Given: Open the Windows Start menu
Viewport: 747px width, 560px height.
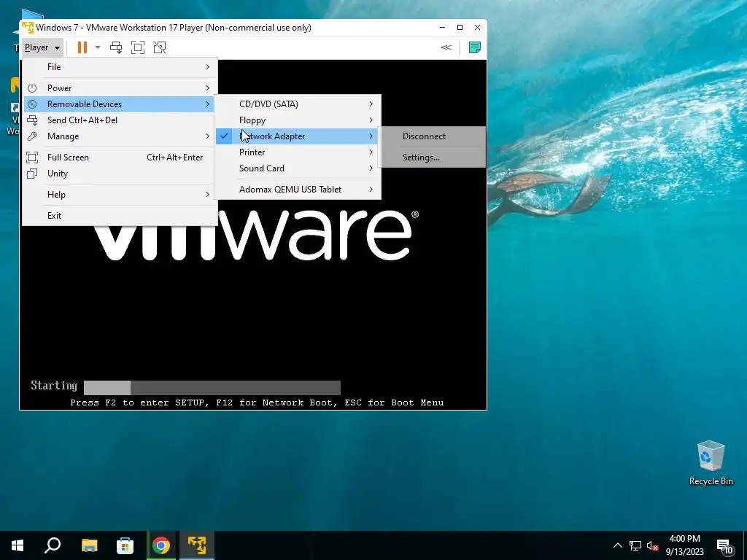Looking at the screenshot, I should [18, 545].
